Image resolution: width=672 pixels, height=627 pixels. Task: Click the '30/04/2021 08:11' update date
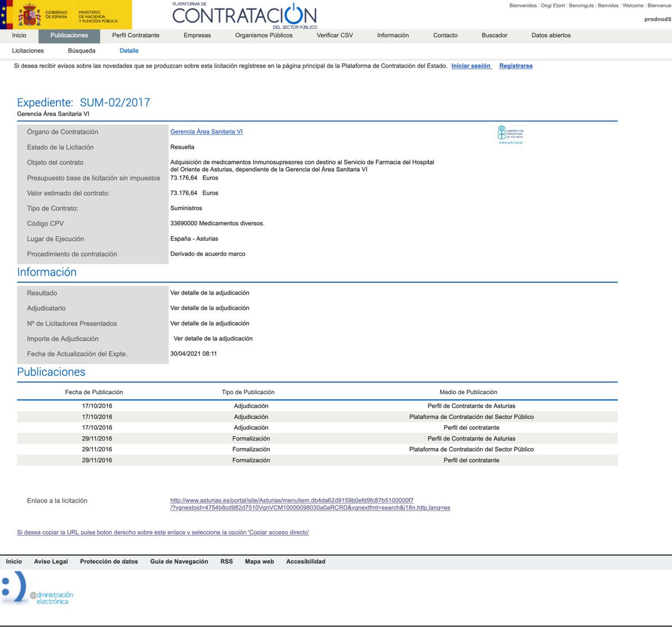point(194,354)
